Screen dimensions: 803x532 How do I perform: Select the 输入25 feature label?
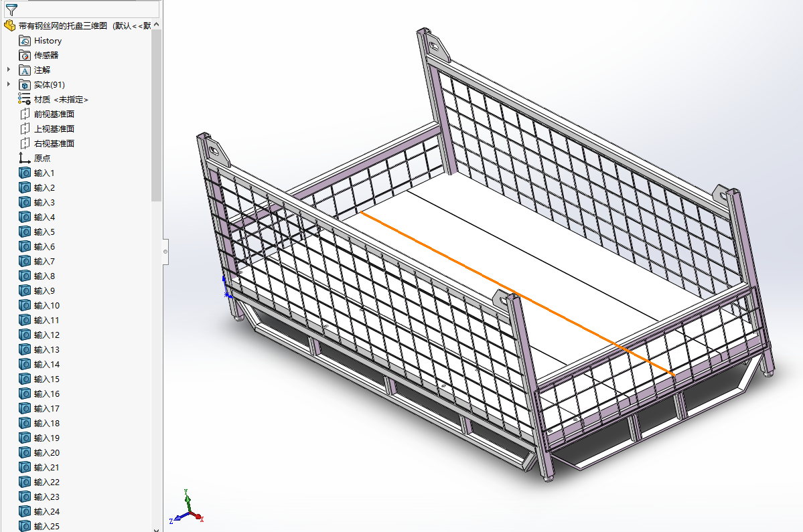pos(47,526)
